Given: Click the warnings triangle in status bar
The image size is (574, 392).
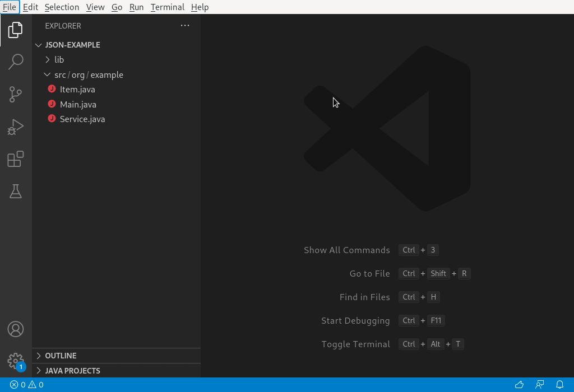Looking at the screenshot, I should point(32,385).
